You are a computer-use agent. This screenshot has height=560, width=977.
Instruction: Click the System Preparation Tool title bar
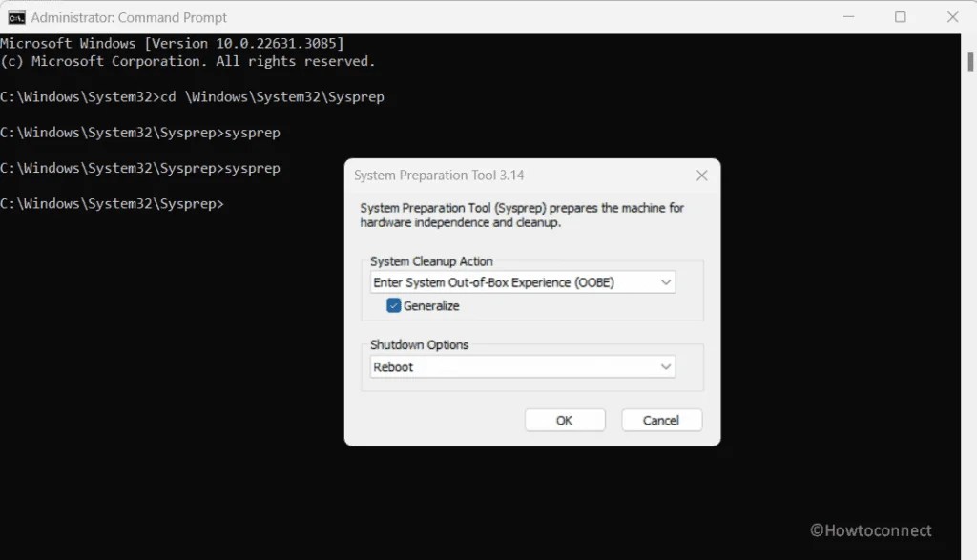pyautogui.click(x=477, y=176)
